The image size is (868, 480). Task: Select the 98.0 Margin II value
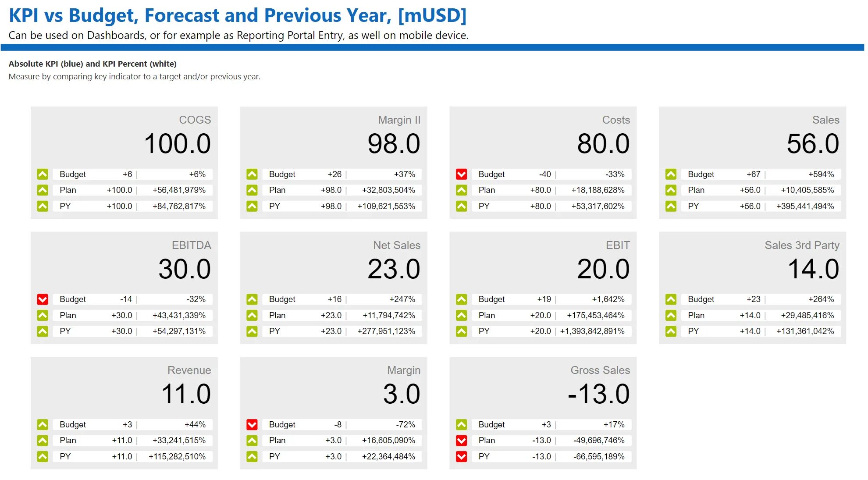tap(394, 144)
